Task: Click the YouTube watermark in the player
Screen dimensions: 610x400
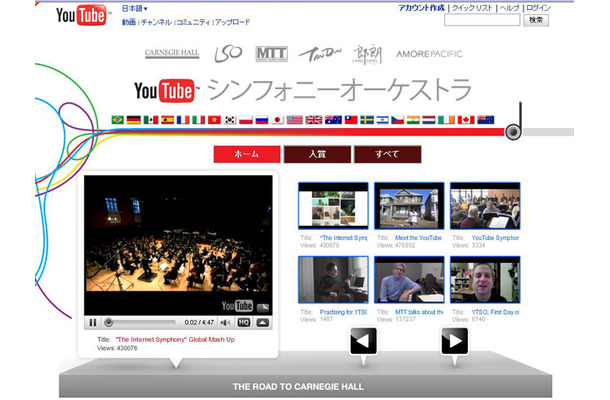Action: click(x=237, y=306)
